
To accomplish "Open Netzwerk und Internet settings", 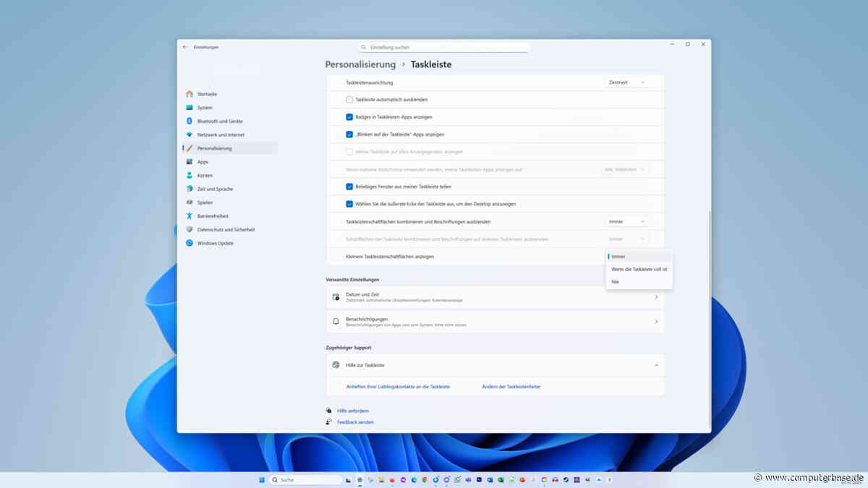I will pyautogui.click(x=229, y=134).
